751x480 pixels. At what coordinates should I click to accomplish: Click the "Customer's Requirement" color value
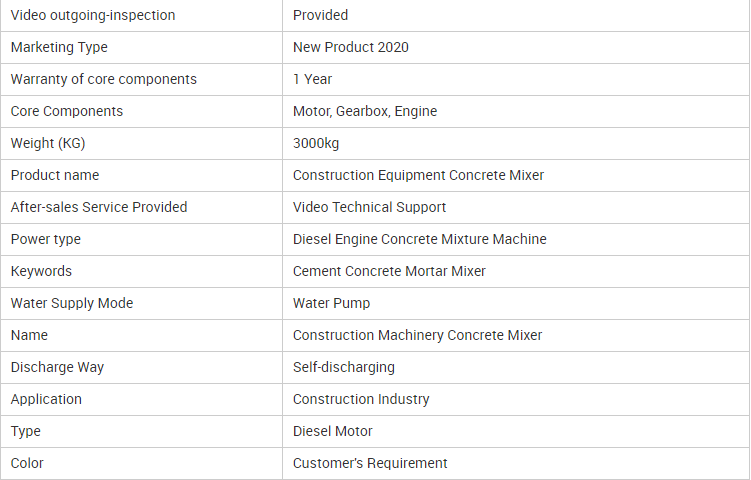click(x=370, y=463)
